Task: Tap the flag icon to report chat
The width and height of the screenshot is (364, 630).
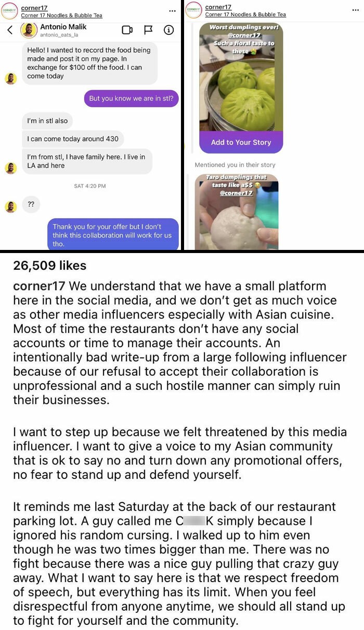Action: point(148,30)
